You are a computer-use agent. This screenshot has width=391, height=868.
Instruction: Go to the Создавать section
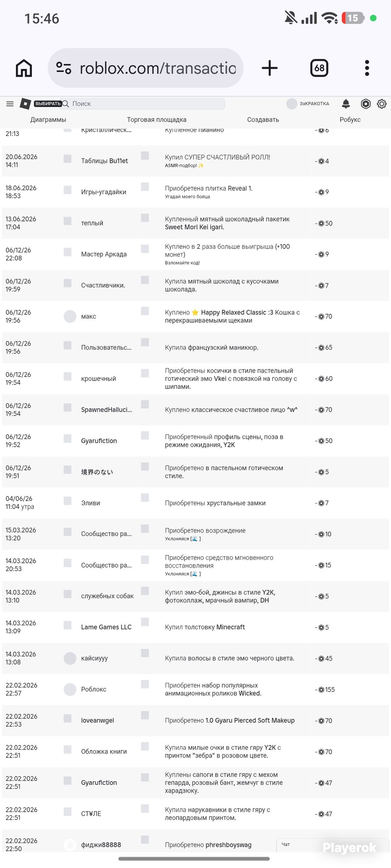pyautogui.click(x=263, y=120)
